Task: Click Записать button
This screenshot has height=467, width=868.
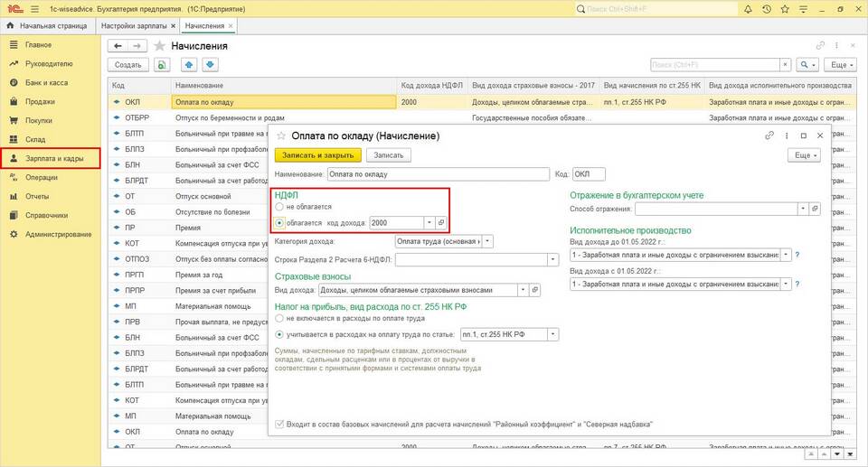Action: [389, 155]
